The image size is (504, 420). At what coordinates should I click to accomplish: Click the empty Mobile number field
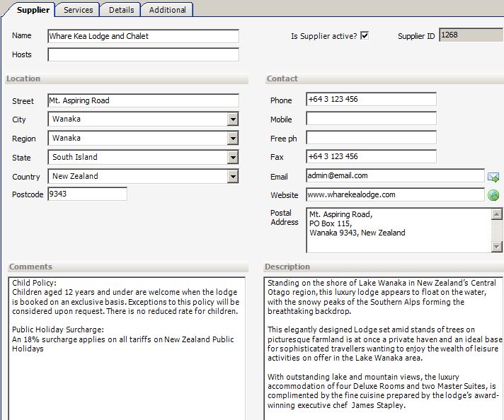pos(371,119)
